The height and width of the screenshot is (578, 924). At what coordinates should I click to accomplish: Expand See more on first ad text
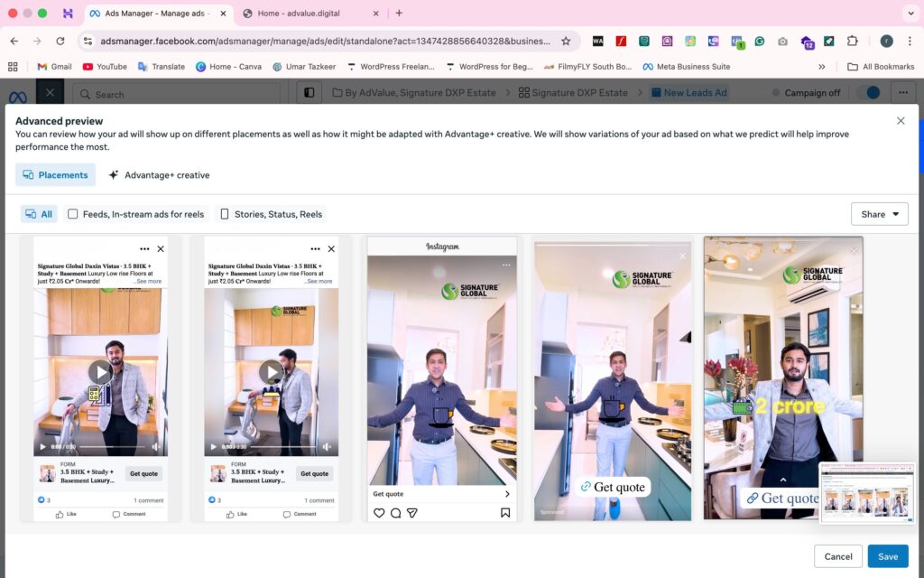click(x=148, y=282)
